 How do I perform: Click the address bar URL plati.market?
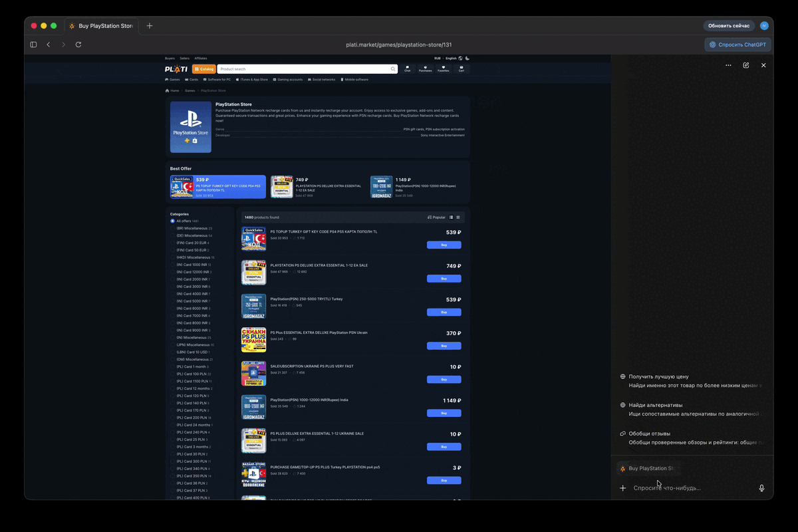399,45
